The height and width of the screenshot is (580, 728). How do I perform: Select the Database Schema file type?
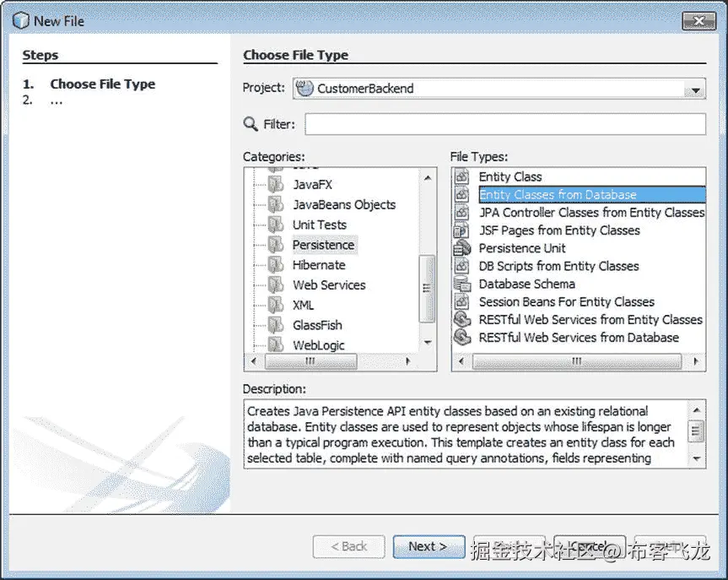527,284
